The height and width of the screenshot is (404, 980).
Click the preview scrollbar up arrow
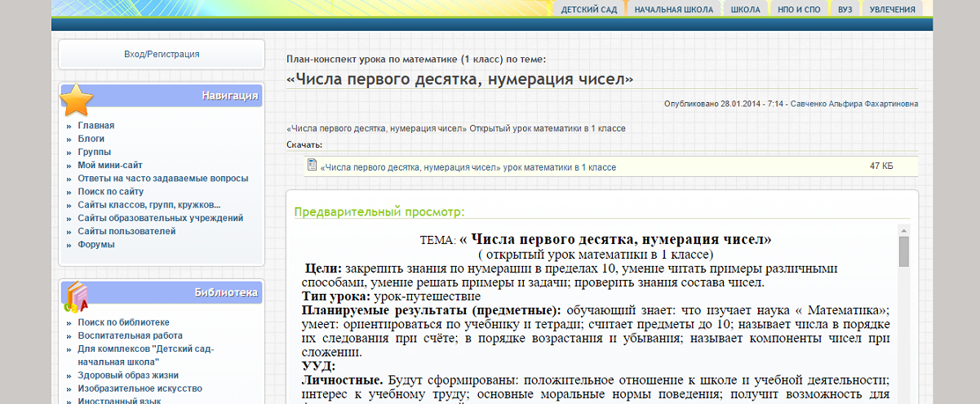903,231
